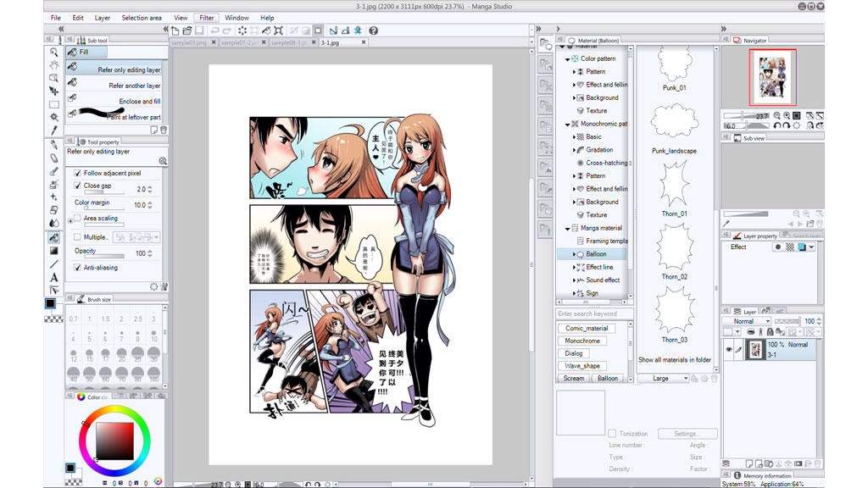
Task: Delete the selected sub tool
Action: click(164, 130)
